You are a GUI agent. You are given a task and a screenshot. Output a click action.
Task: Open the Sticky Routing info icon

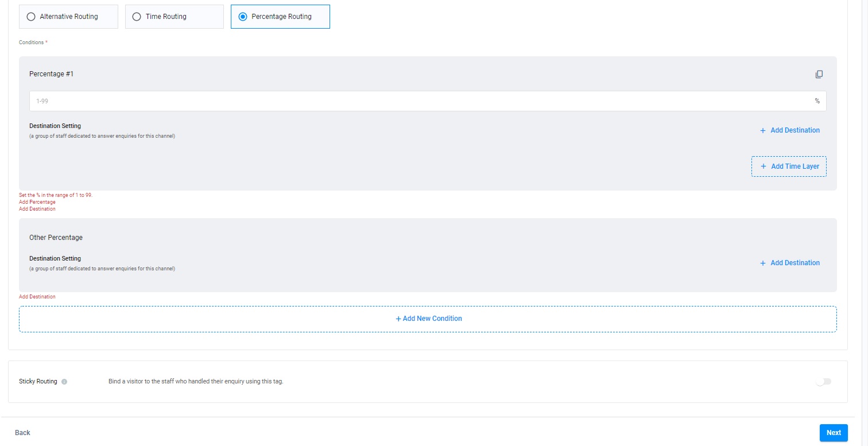click(64, 382)
